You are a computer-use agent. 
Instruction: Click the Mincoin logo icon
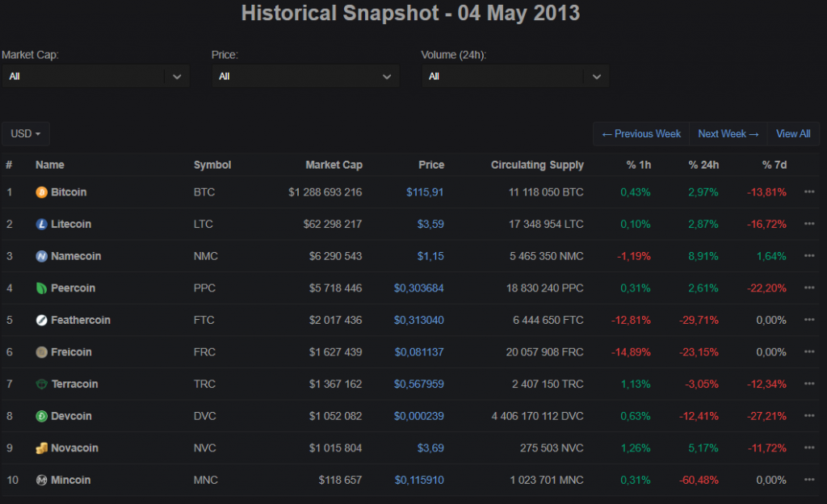40,480
